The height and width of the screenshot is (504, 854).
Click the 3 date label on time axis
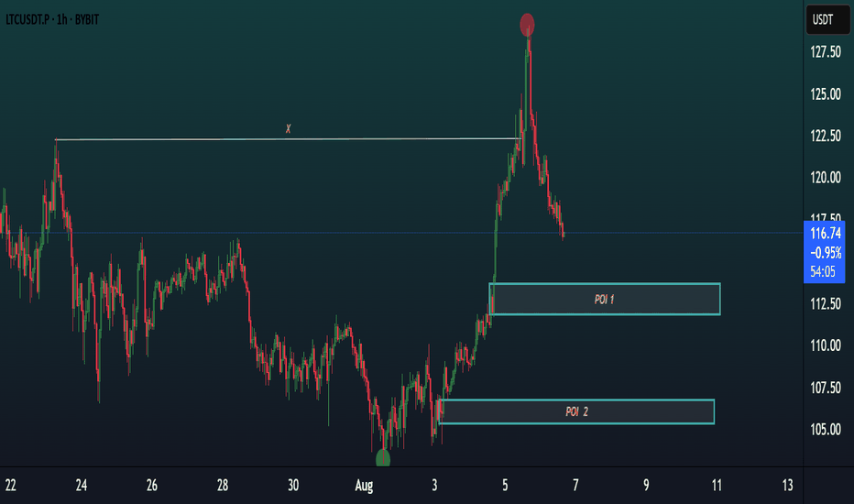click(x=434, y=485)
